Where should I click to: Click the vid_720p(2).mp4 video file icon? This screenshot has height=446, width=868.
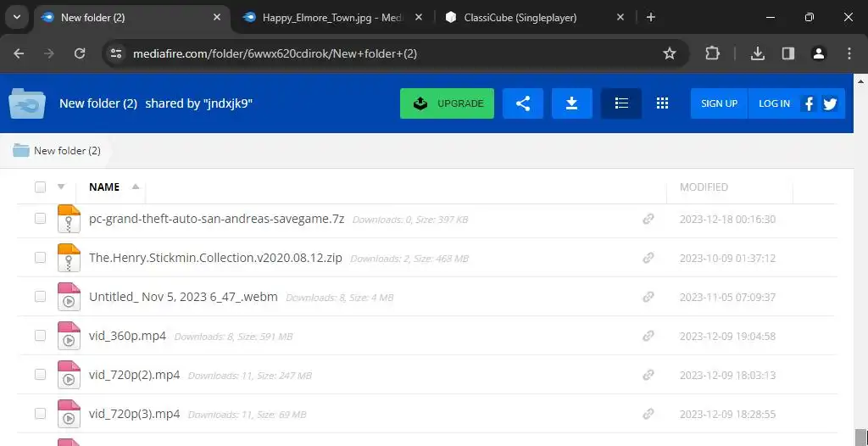pos(69,375)
